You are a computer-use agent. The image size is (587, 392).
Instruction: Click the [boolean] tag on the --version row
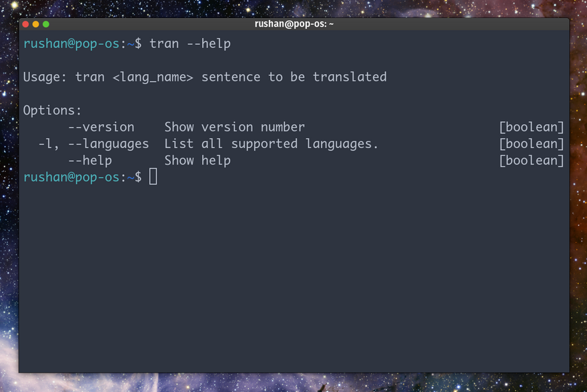pos(531,127)
